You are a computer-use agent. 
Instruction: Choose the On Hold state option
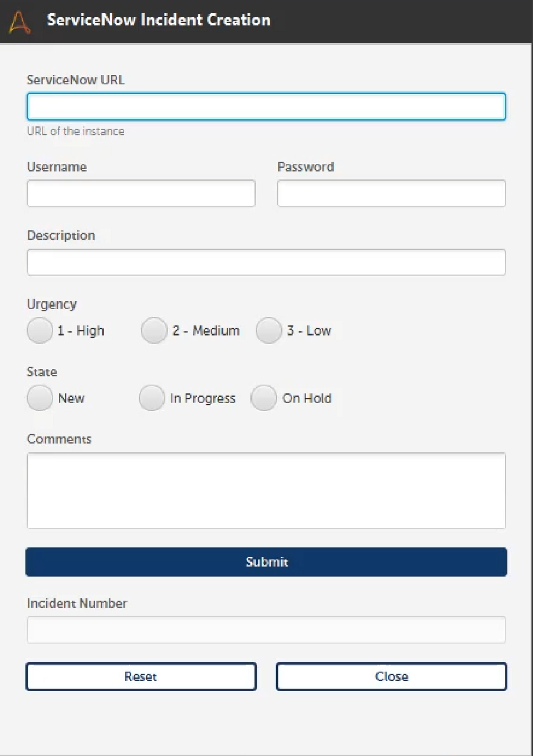(x=264, y=398)
